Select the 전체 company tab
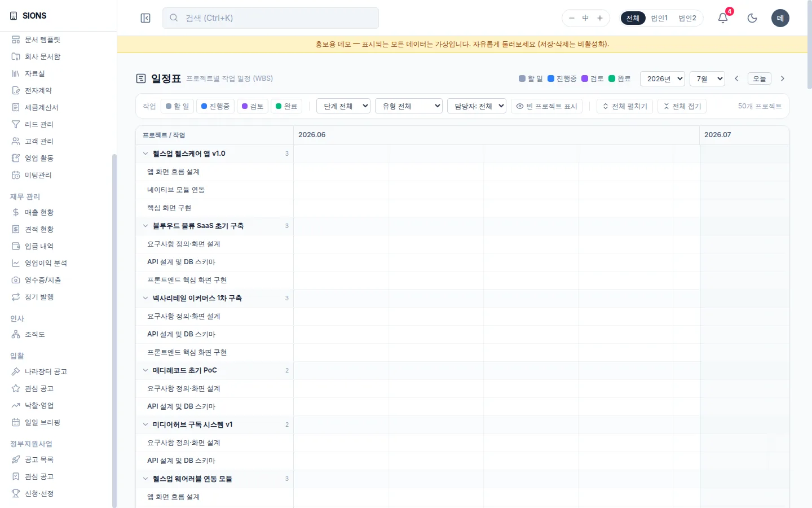812x508 pixels. coord(633,18)
